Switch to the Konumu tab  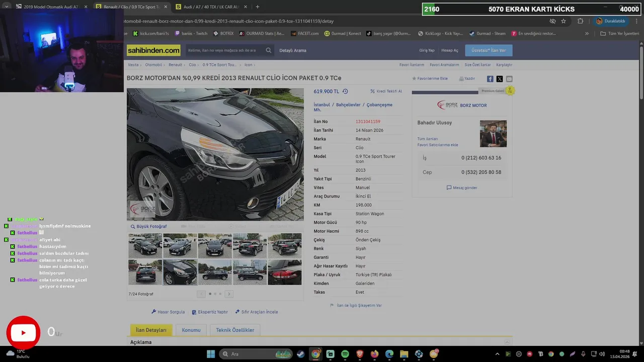[x=191, y=330]
